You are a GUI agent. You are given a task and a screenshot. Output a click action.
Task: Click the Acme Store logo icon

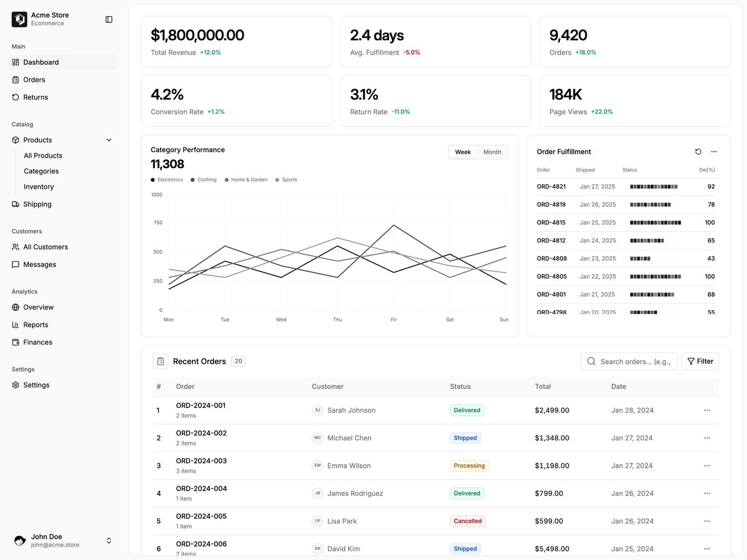[20, 20]
